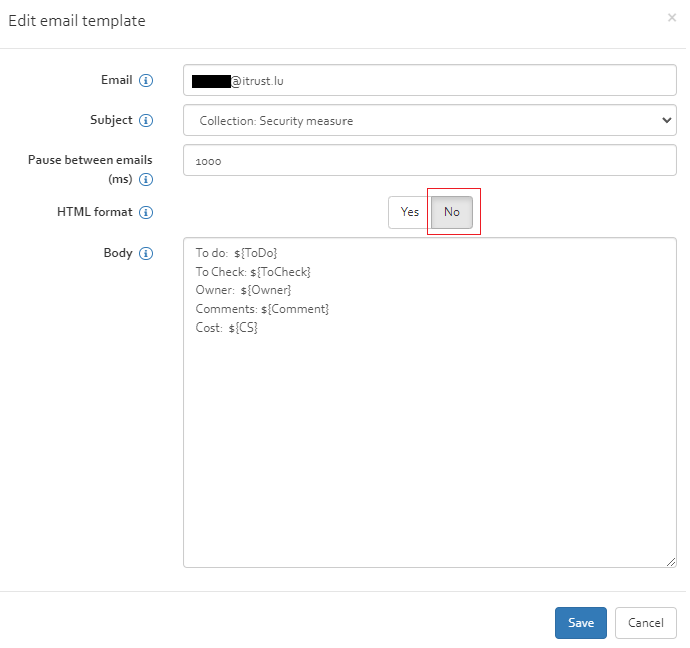Click inside the Body text area
This screenshot has height=648, width=690.
[x=429, y=403]
